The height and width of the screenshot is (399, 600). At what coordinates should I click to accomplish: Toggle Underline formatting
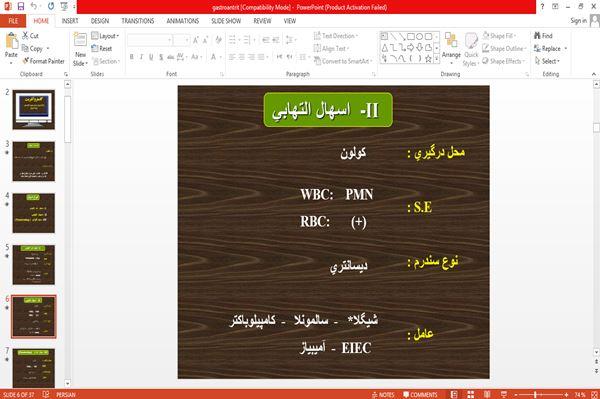click(151, 57)
